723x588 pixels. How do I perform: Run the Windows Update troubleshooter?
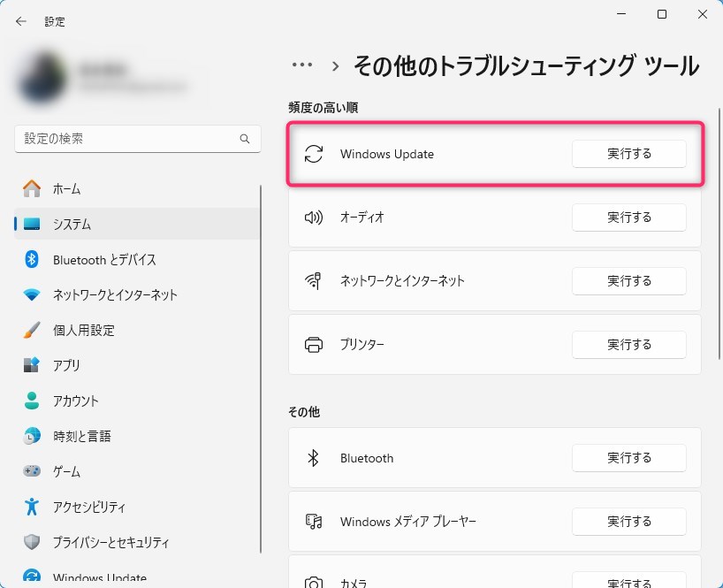[628, 154]
